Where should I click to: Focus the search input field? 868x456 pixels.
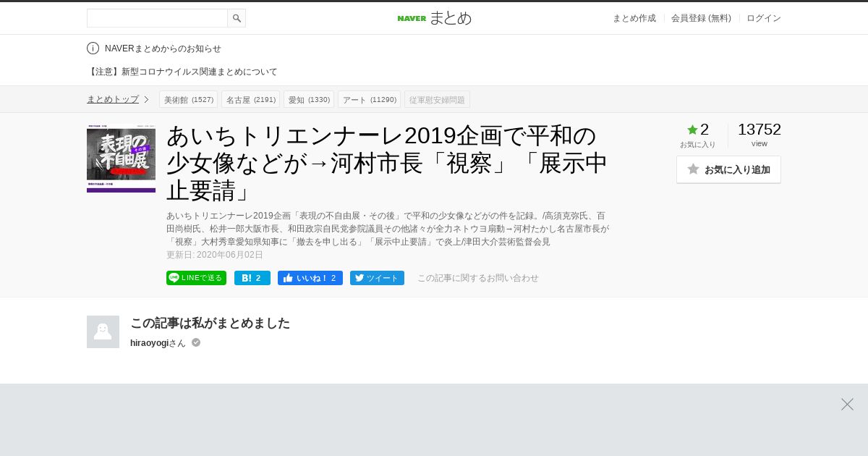pyautogui.click(x=158, y=18)
